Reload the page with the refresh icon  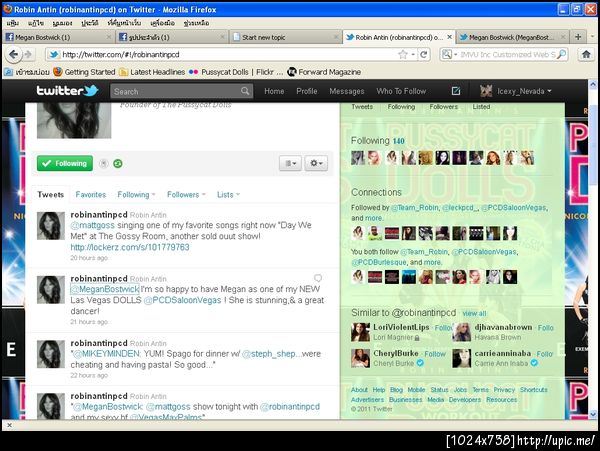424,54
